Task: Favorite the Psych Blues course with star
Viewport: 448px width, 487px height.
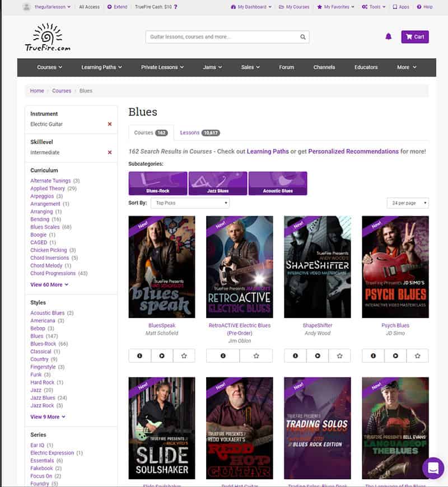Action: click(418, 355)
